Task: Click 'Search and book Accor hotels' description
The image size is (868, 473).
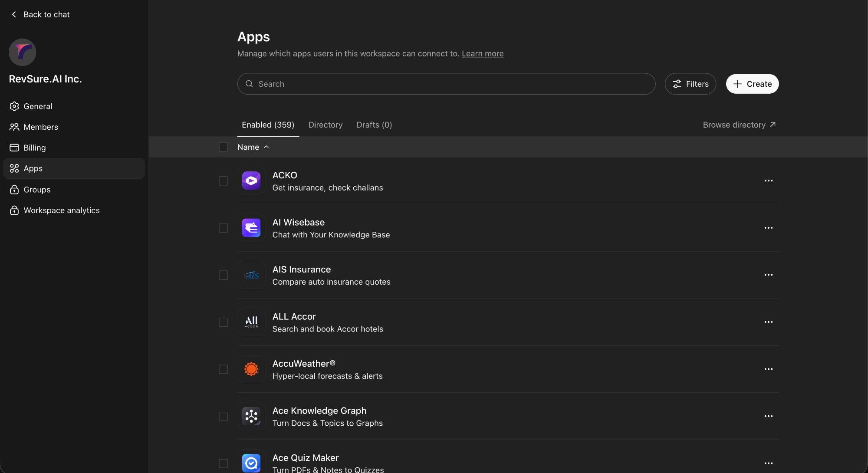Action: click(328, 329)
